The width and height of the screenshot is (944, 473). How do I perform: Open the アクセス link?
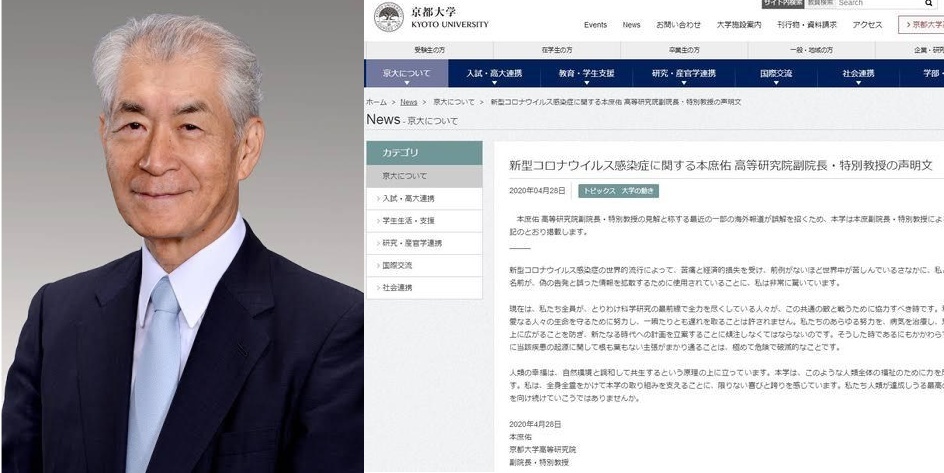[867, 25]
